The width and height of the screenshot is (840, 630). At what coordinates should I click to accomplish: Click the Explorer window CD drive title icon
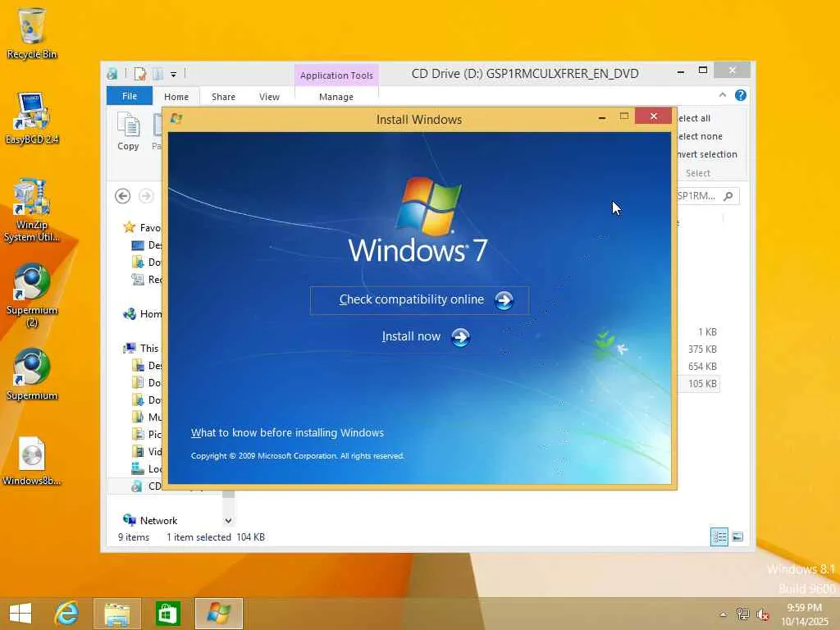pyautogui.click(x=112, y=74)
